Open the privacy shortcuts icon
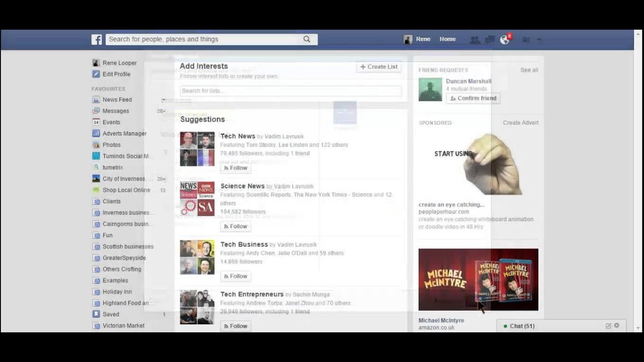The height and width of the screenshot is (362, 644). click(526, 40)
